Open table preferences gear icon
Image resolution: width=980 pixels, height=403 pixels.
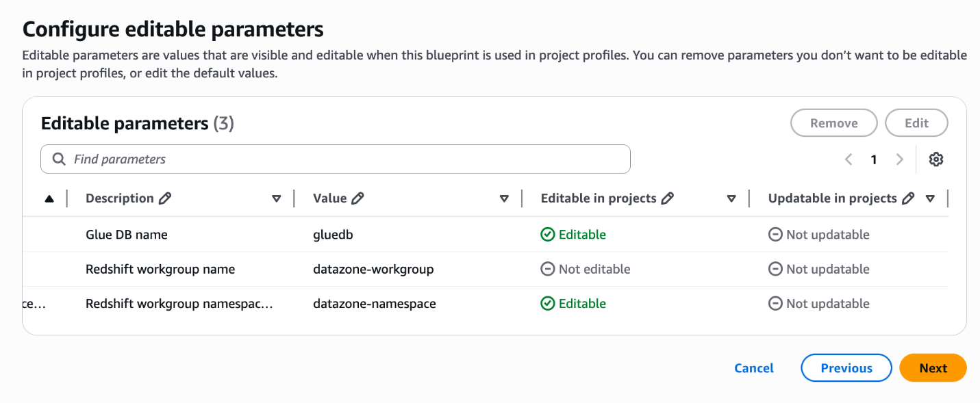point(936,159)
